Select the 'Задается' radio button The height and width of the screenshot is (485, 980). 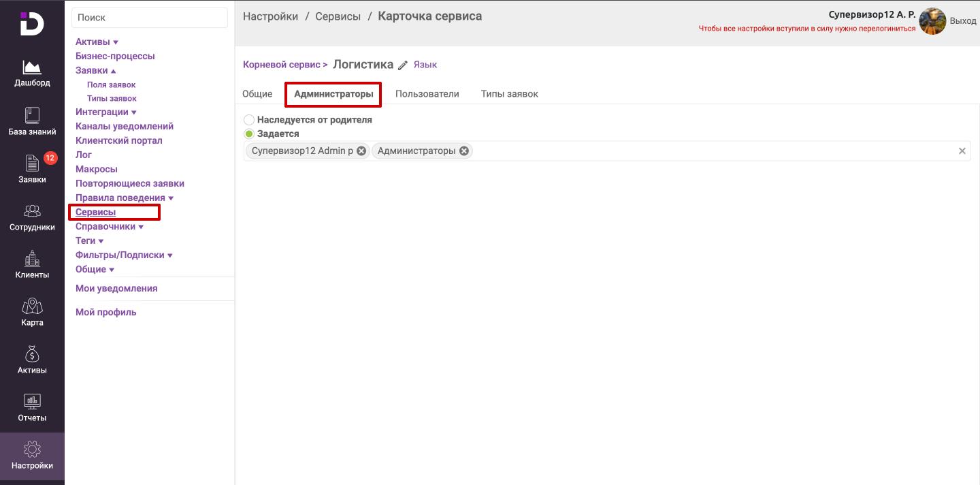[x=249, y=134]
